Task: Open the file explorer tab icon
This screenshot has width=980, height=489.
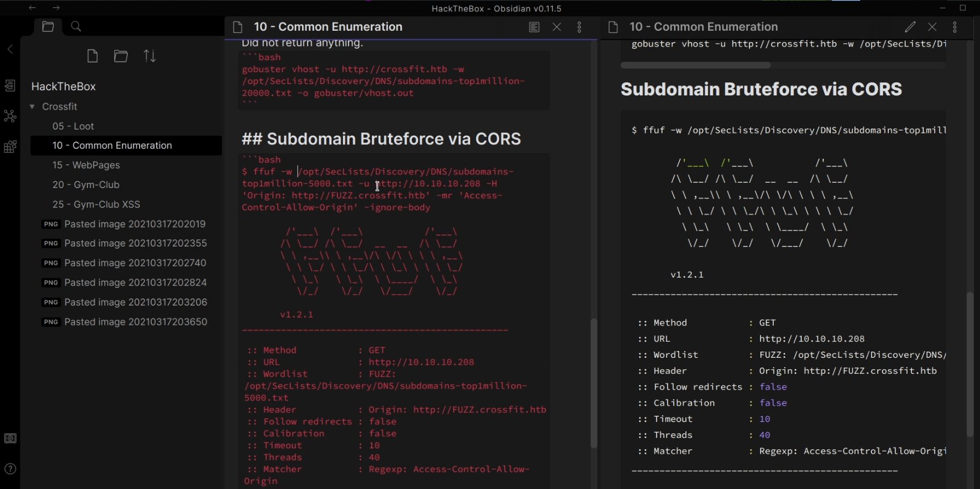Action: (x=48, y=26)
